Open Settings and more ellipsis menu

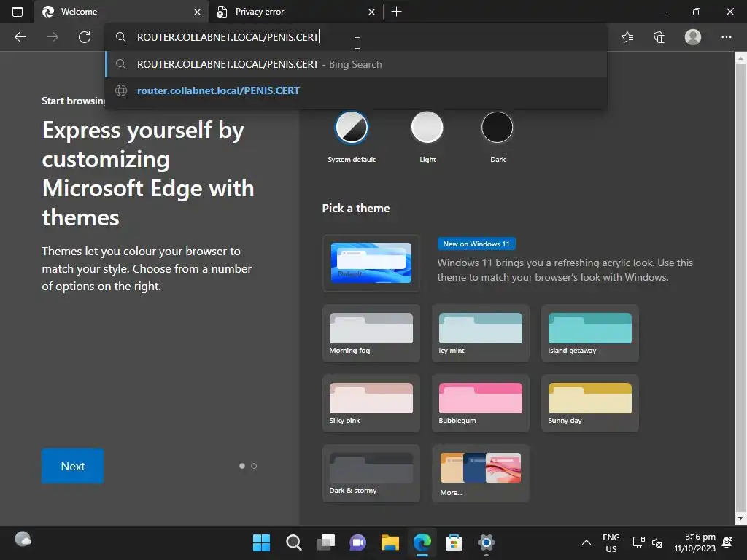(726, 37)
